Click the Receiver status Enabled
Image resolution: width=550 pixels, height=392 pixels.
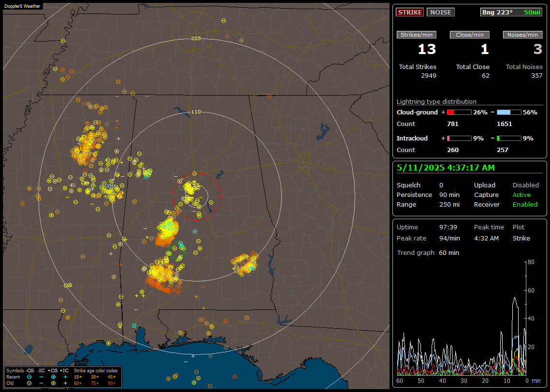click(525, 205)
